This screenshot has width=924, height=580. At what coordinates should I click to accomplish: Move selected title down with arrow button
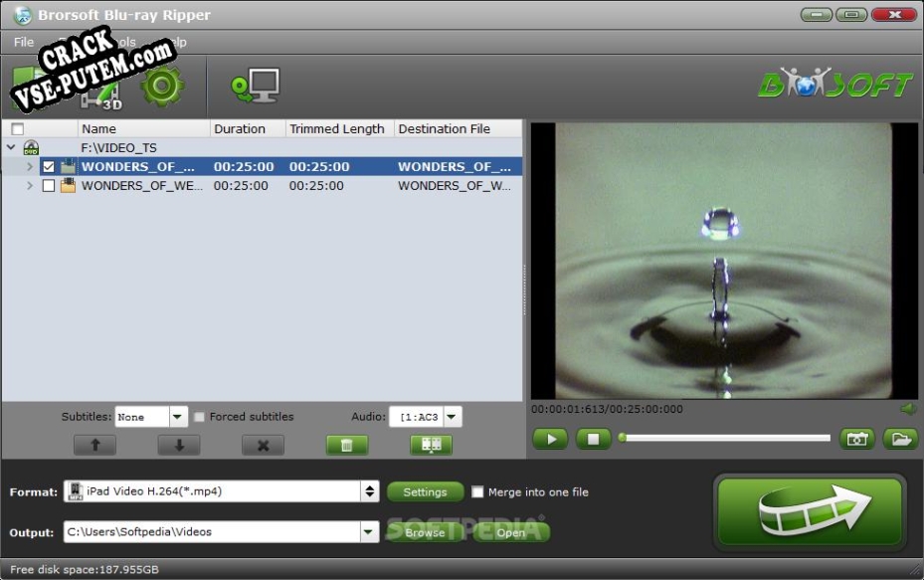tap(179, 445)
